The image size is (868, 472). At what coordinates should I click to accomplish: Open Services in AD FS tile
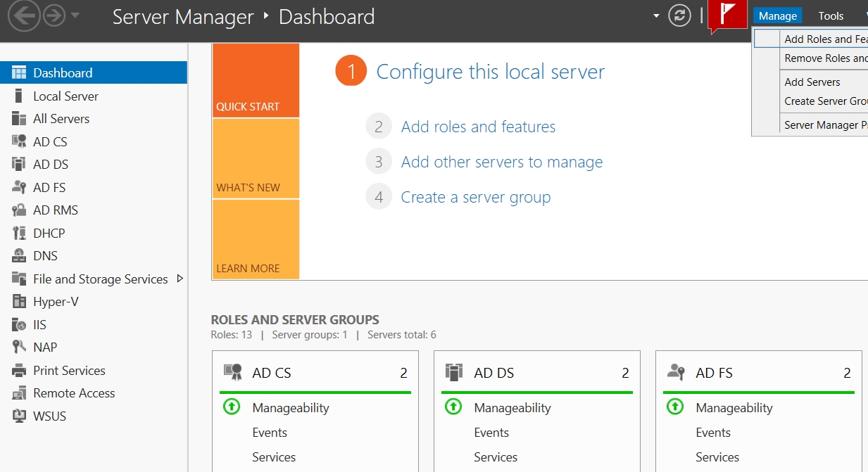(717, 457)
